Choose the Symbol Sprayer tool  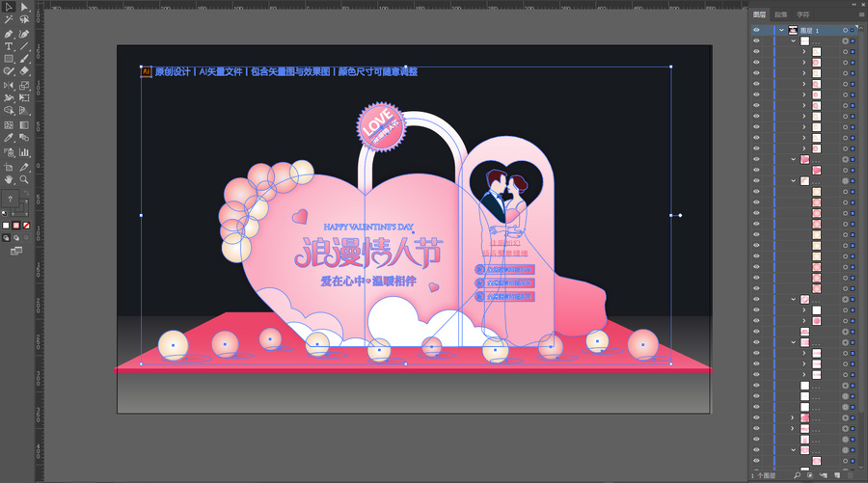[x=9, y=152]
